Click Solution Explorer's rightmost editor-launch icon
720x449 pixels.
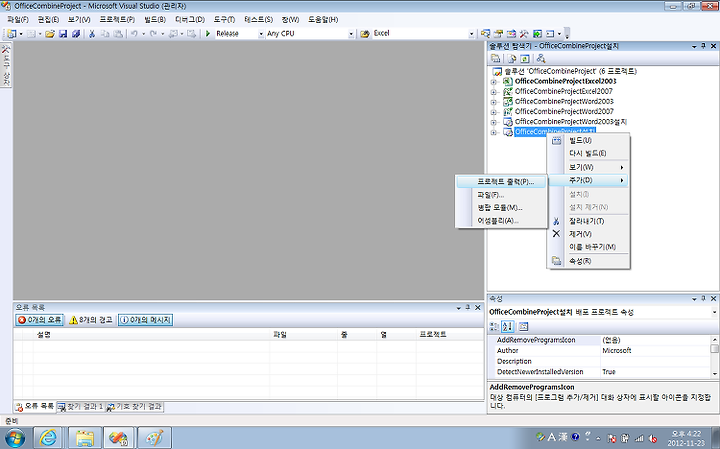coord(541,58)
